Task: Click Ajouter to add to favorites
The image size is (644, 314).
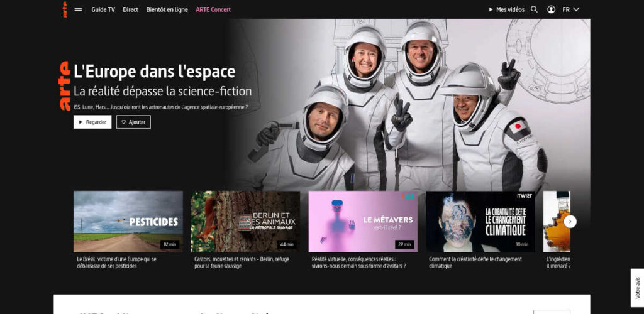Action: [x=133, y=122]
